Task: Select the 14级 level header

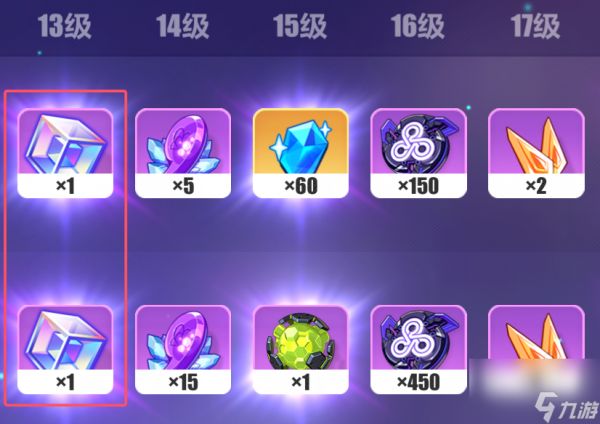Action: click(183, 26)
